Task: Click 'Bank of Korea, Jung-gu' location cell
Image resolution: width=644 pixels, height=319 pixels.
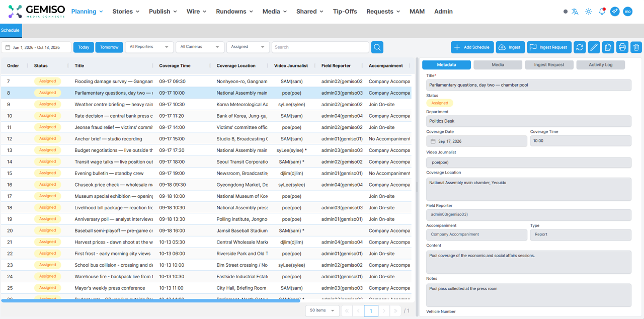Action: (x=242, y=116)
